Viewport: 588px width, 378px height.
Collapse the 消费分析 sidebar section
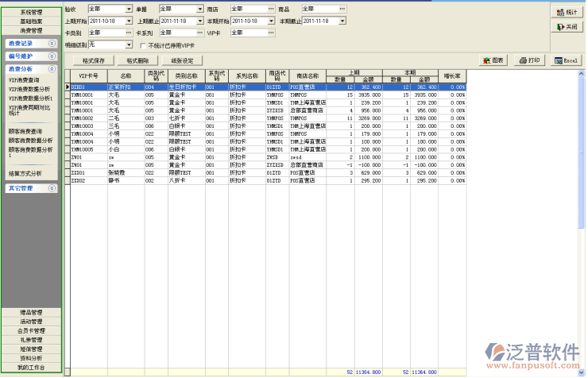point(52,69)
